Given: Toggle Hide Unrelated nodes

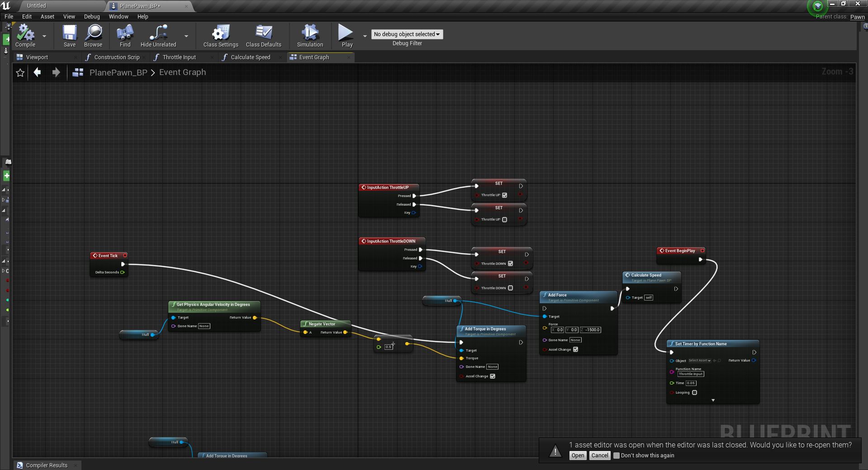Looking at the screenshot, I should pyautogui.click(x=158, y=36).
